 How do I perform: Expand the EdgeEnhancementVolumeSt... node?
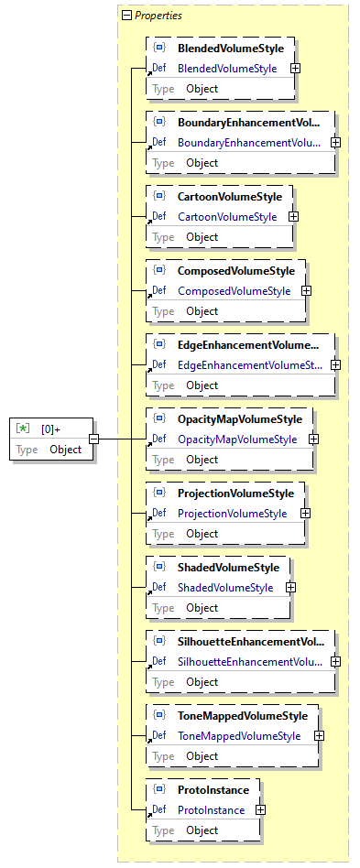click(x=335, y=364)
